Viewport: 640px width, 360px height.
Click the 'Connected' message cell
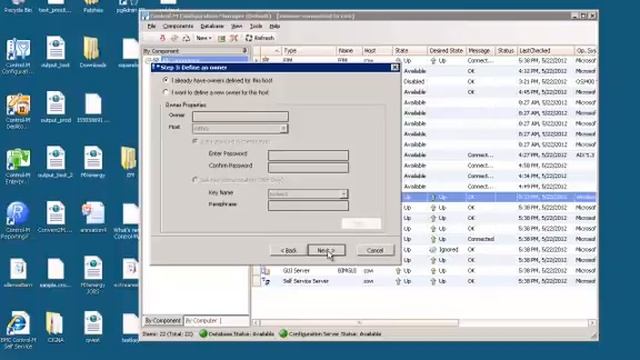click(x=481, y=239)
